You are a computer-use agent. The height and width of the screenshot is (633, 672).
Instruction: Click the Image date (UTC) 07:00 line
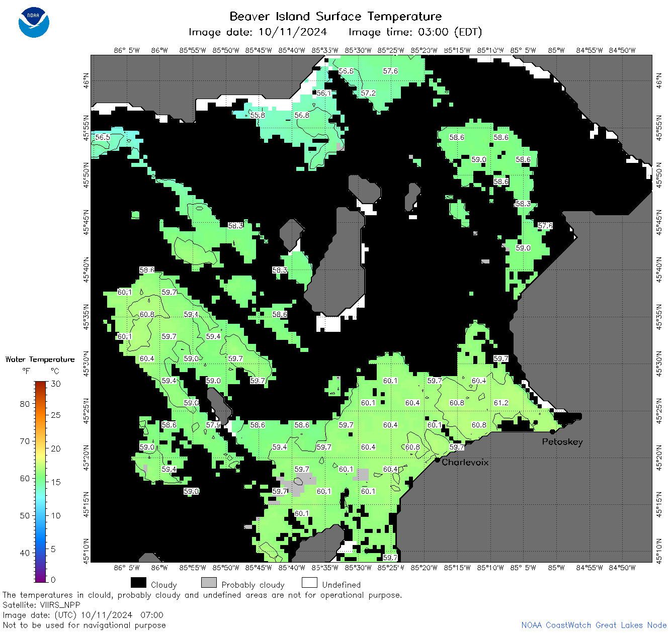click(x=83, y=615)
